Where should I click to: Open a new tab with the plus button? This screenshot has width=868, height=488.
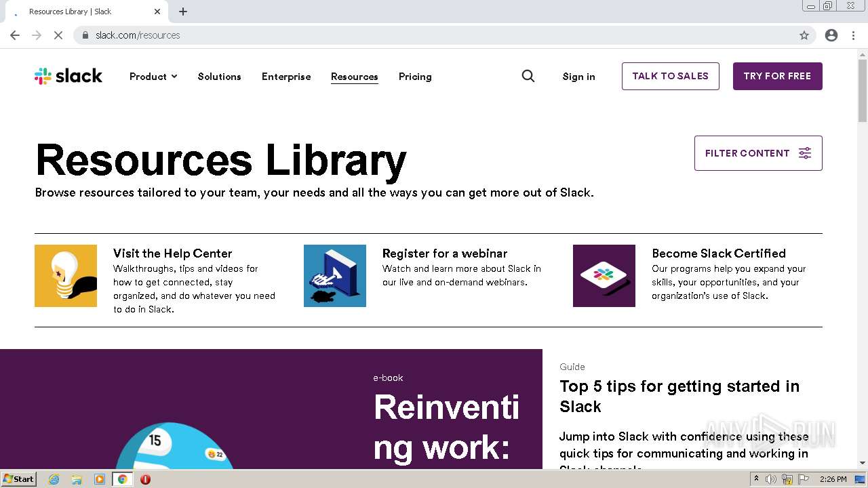(183, 12)
